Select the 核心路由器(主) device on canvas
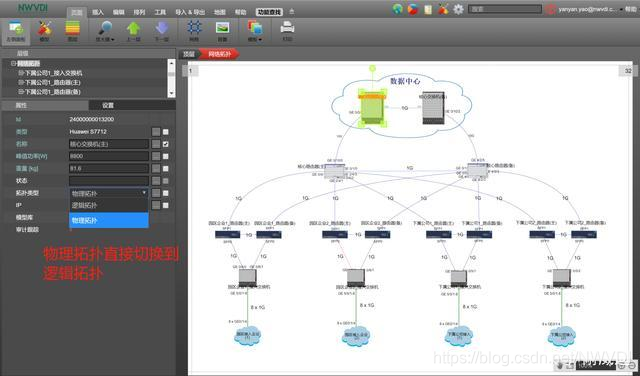Image resolution: width=640 pixels, height=376 pixels. tap(335, 171)
